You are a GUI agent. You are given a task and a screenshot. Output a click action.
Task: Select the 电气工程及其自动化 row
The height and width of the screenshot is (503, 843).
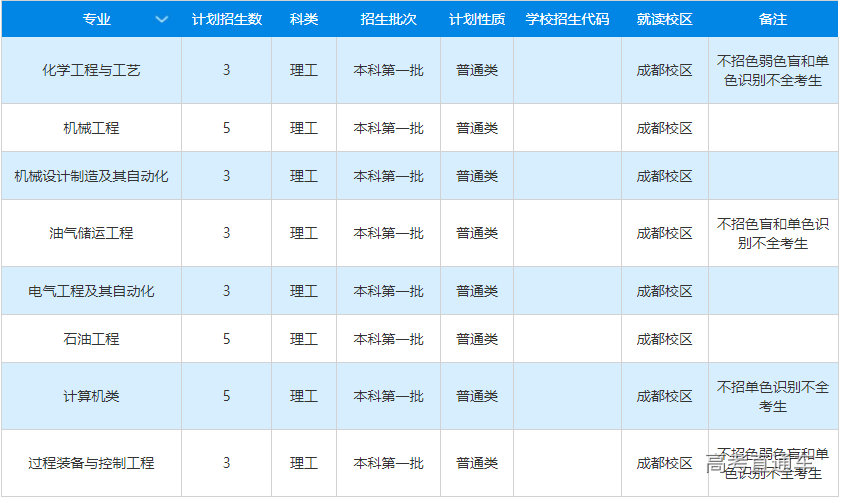coord(91,291)
